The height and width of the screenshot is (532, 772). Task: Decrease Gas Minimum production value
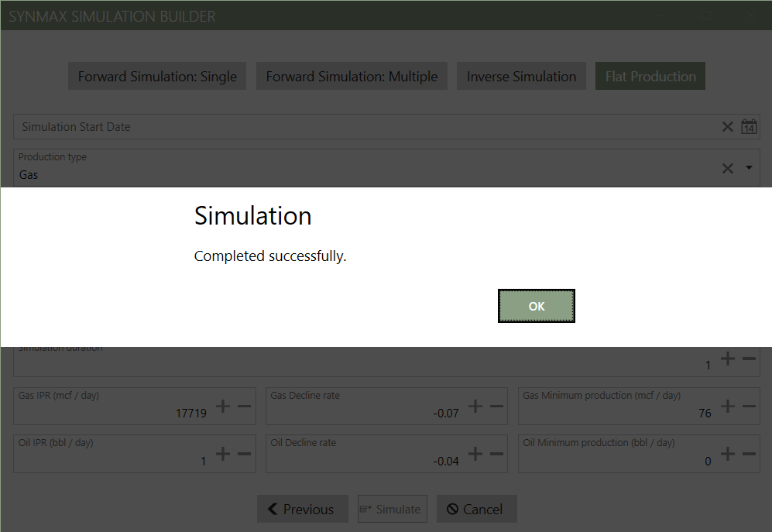(749, 407)
